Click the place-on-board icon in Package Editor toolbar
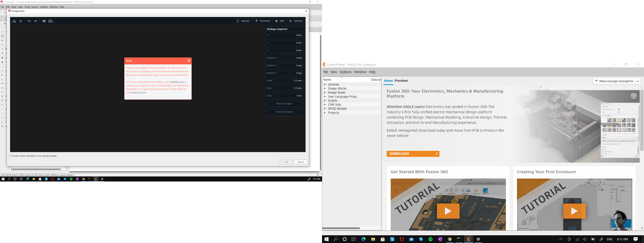Screen dimensions: 644x243 14,21
